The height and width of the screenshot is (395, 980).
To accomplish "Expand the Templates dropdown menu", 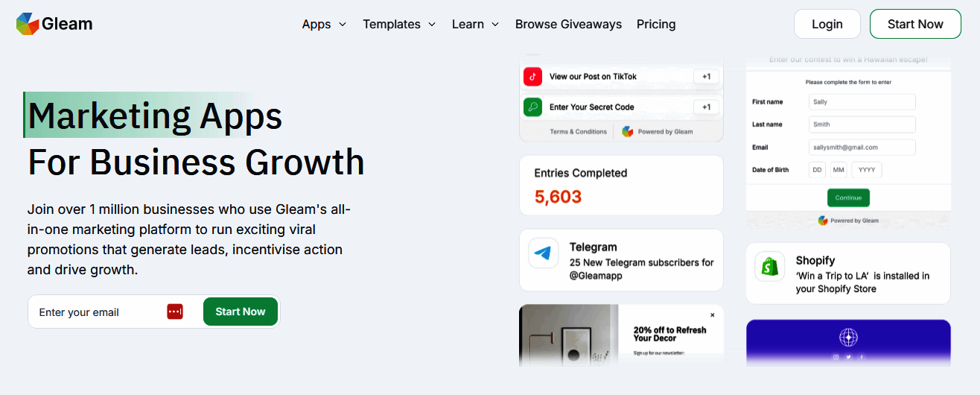I will click(399, 24).
